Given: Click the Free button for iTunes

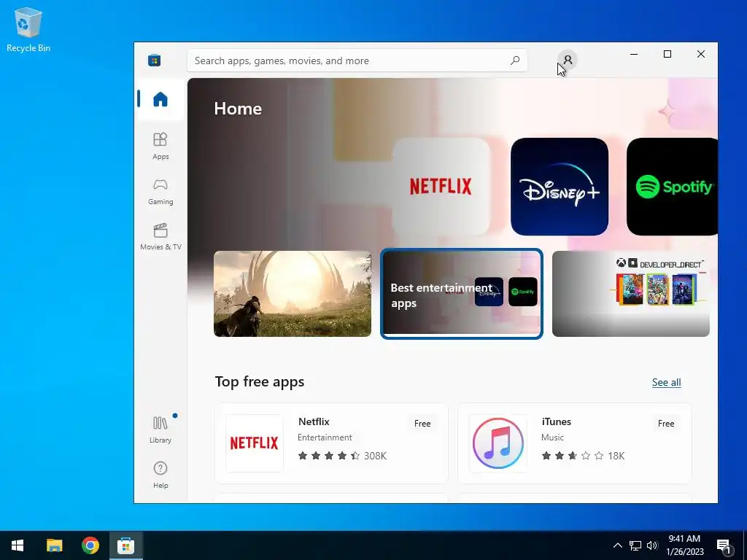Looking at the screenshot, I should click(666, 424).
